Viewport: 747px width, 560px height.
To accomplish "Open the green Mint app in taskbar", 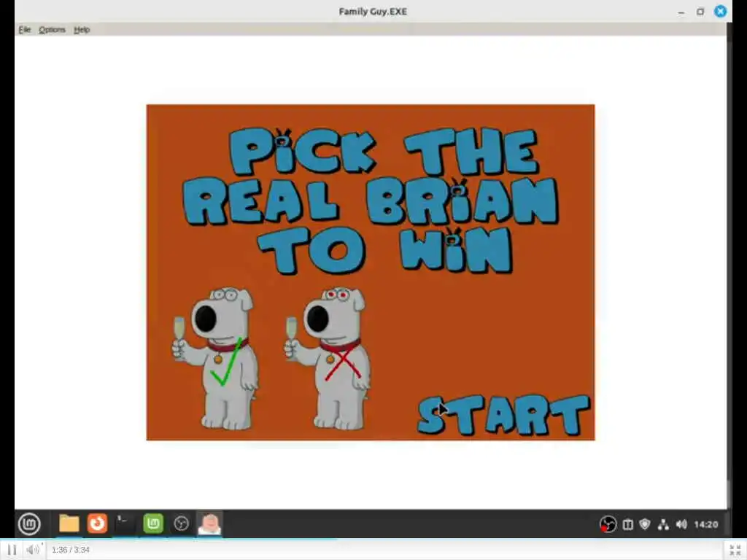I will click(x=153, y=524).
